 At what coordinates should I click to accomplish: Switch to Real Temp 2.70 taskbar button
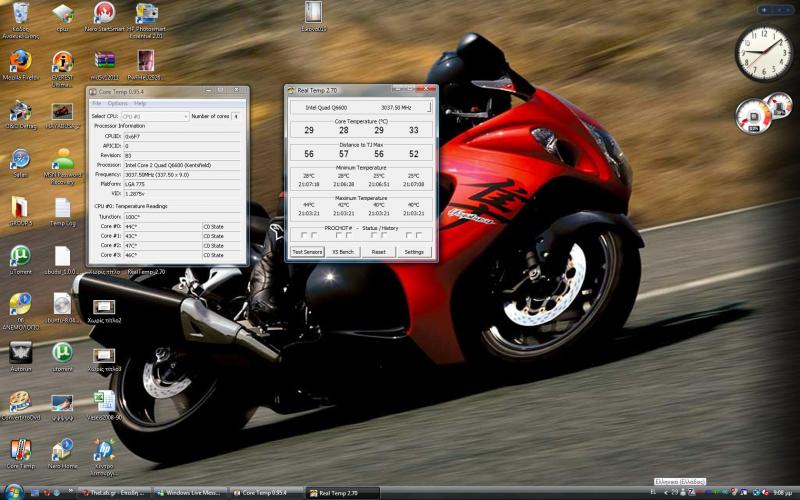click(343, 493)
